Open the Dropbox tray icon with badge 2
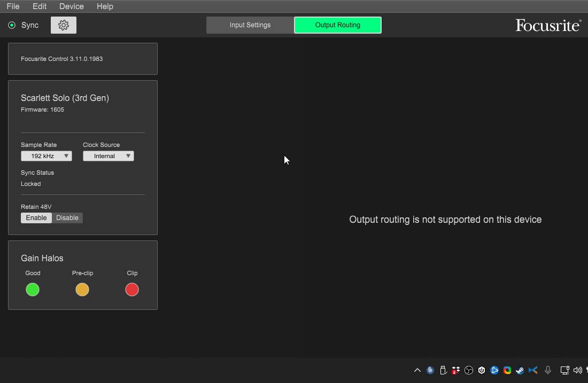Viewport: 588px width, 383px height. click(455, 370)
